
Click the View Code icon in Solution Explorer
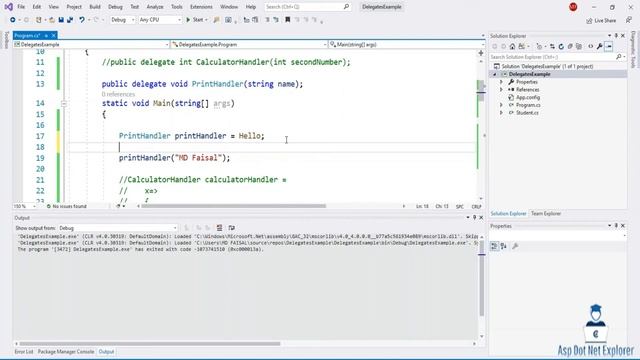point(591,47)
